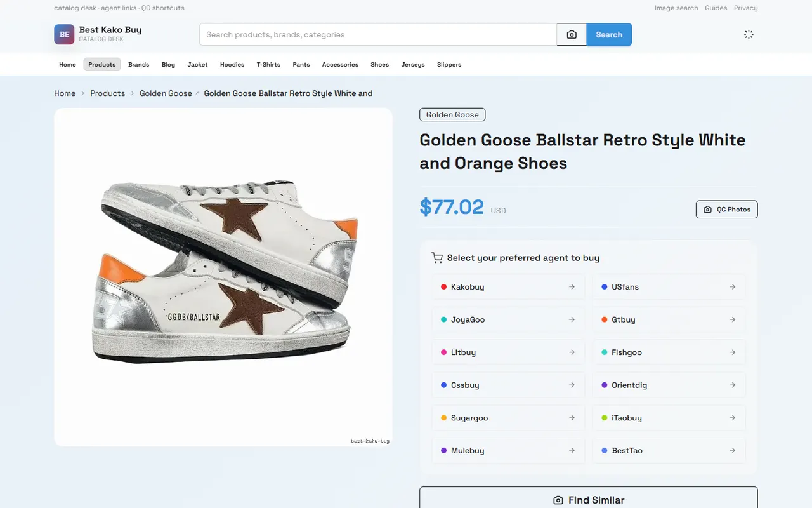Click the Golden Goose brand tag
The height and width of the screenshot is (508, 812).
[452, 115]
